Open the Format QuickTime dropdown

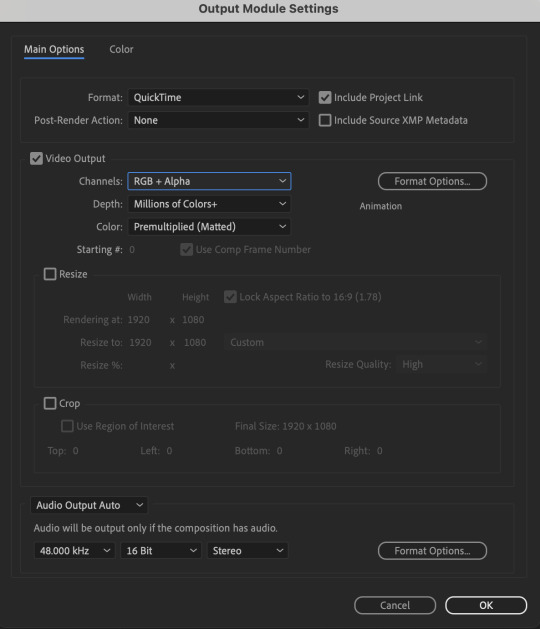(x=218, y=97)
